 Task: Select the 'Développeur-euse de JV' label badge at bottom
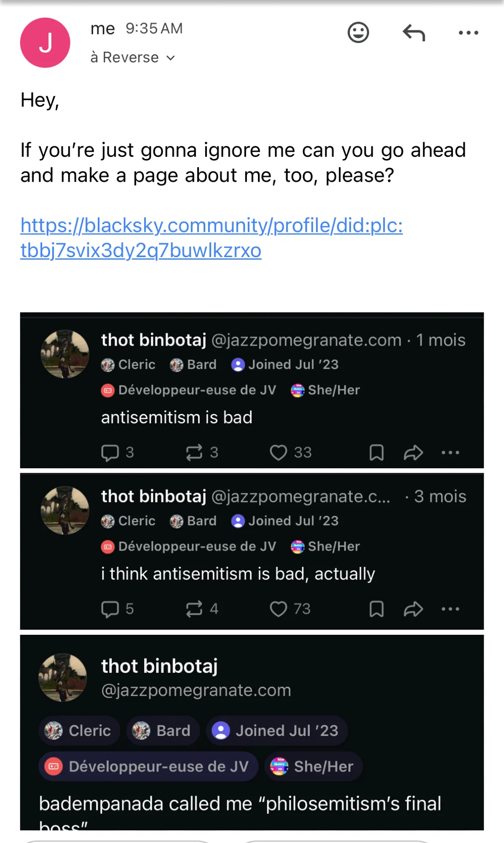point(148,766)
